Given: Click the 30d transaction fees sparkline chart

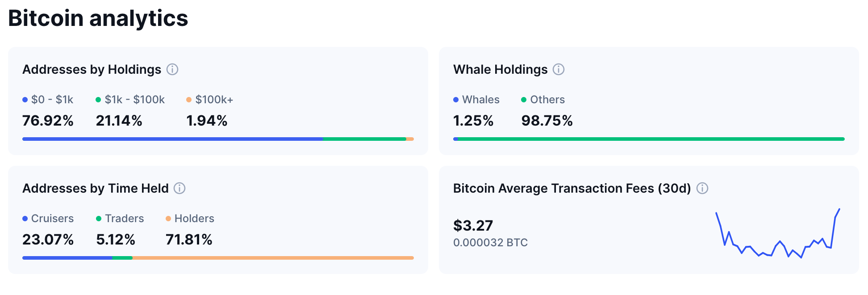Looking at the screenshot, I should [778, 234].
